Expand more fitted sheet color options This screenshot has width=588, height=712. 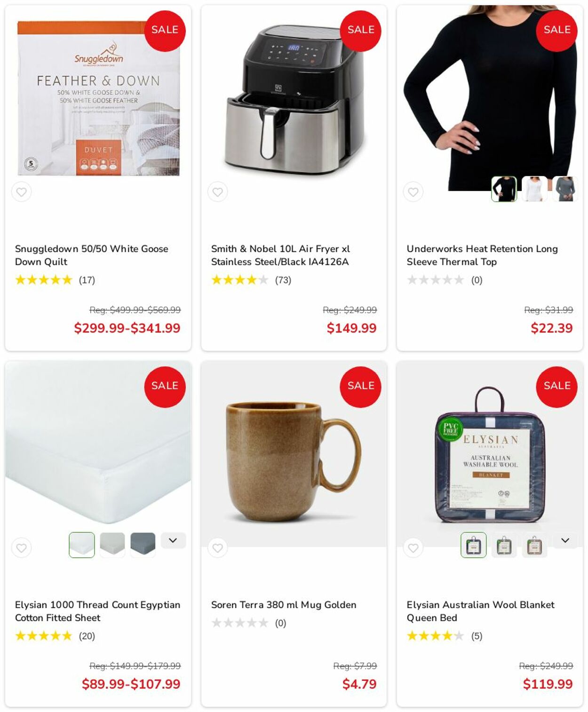[x=173, y=540]
